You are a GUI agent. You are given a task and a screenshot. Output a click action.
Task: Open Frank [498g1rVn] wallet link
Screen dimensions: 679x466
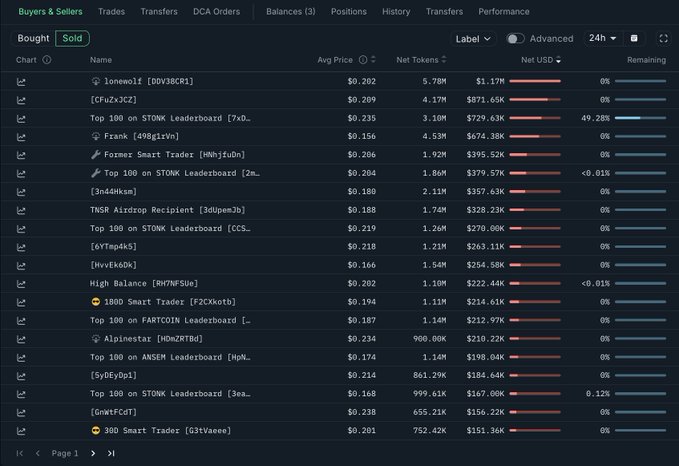(142, 136)
